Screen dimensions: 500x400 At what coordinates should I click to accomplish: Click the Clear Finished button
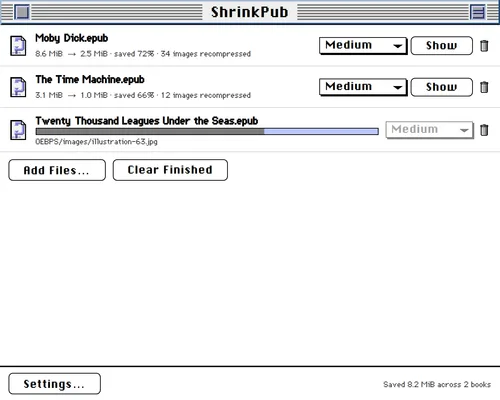[x=170, y=170]
